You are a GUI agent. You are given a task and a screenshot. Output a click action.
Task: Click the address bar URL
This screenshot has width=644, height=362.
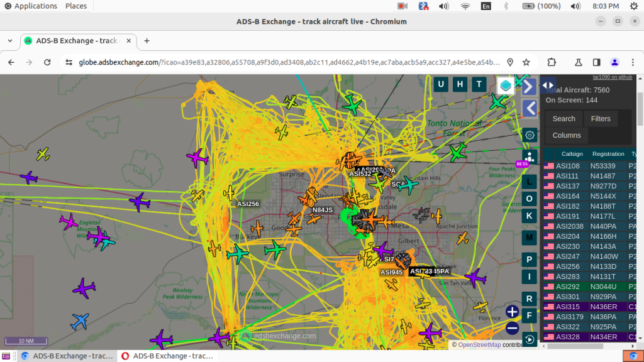coord(289,62)
